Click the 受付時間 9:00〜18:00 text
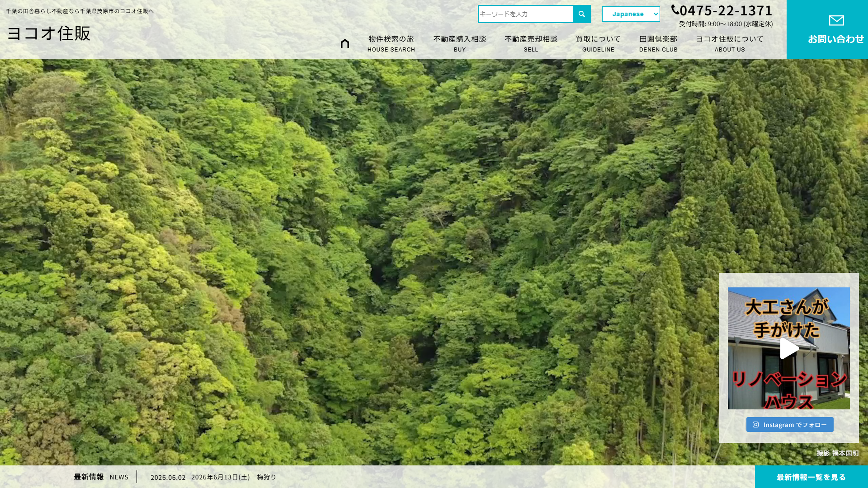Viewport: 868px width, 488px height. pos(726,24)
